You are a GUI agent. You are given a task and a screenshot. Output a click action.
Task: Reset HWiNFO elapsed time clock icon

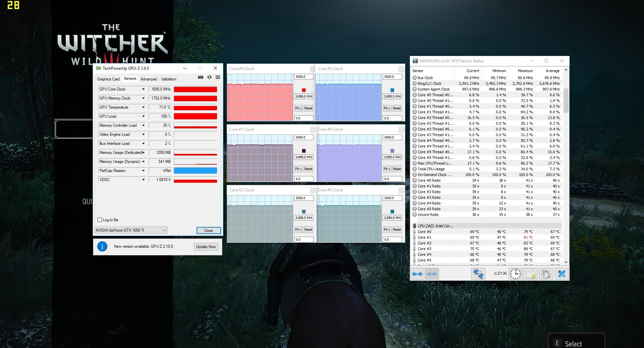coord(516,274)
